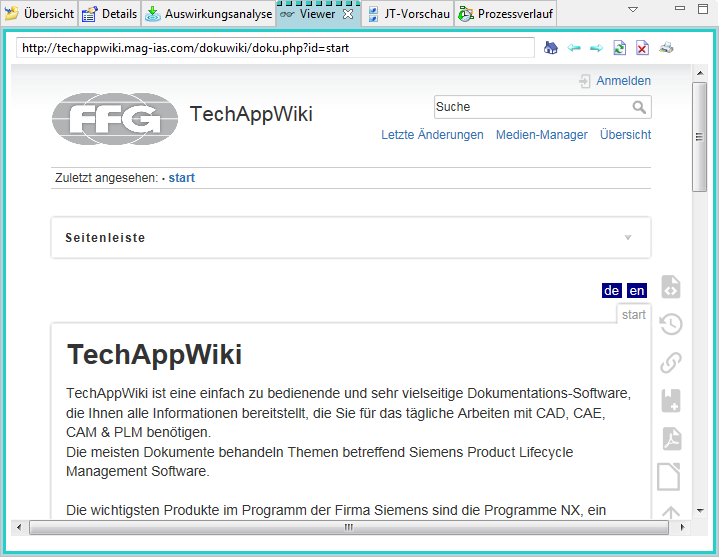
Task: Switch to the Auswirkungsanalyse tab
Action: 208,14
